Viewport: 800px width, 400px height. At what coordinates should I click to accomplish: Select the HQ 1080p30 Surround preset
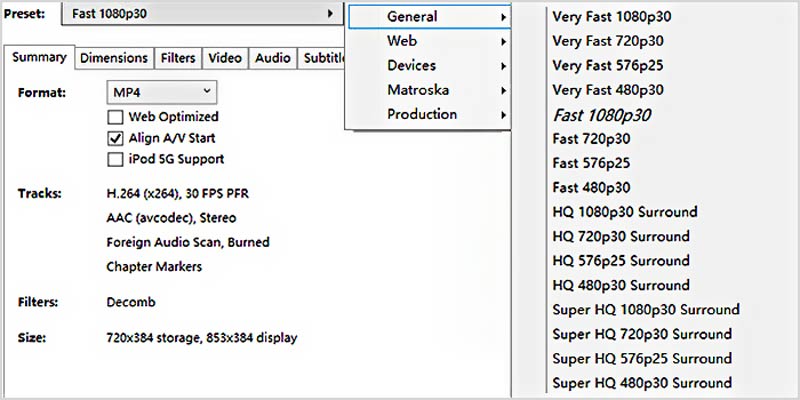(625, 212)
